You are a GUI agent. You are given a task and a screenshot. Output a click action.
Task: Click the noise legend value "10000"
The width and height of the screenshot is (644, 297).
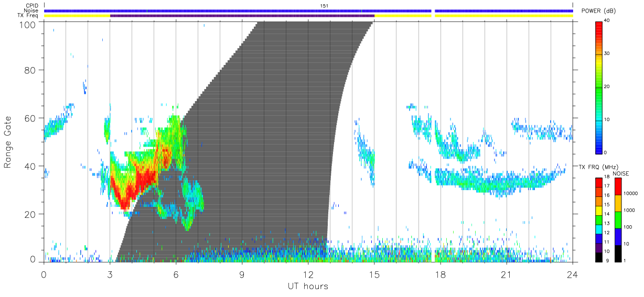coord(630,193)
